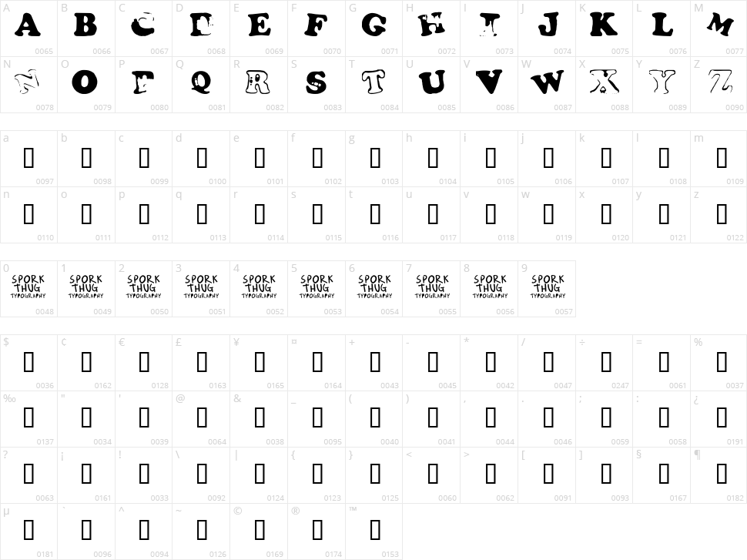
Task: Select the digit 5 Spork Thug thumbnail
Action: coord(317,287)
